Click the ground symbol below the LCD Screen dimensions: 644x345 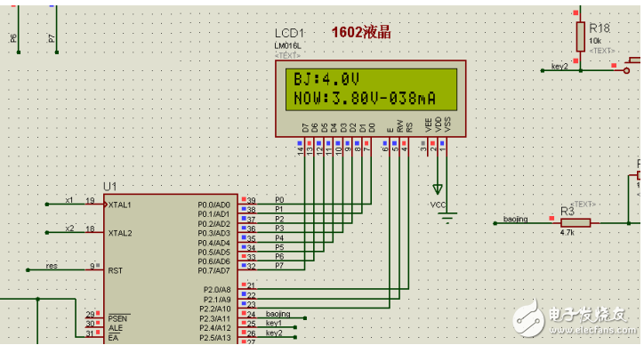(447, 217)
